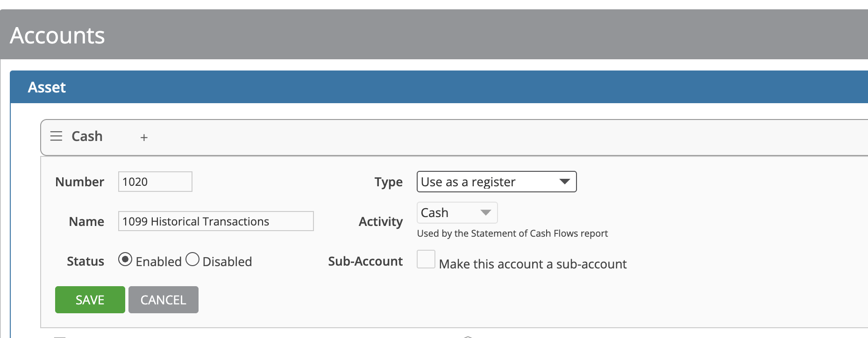Click the Asset section header

coord(47,87)
